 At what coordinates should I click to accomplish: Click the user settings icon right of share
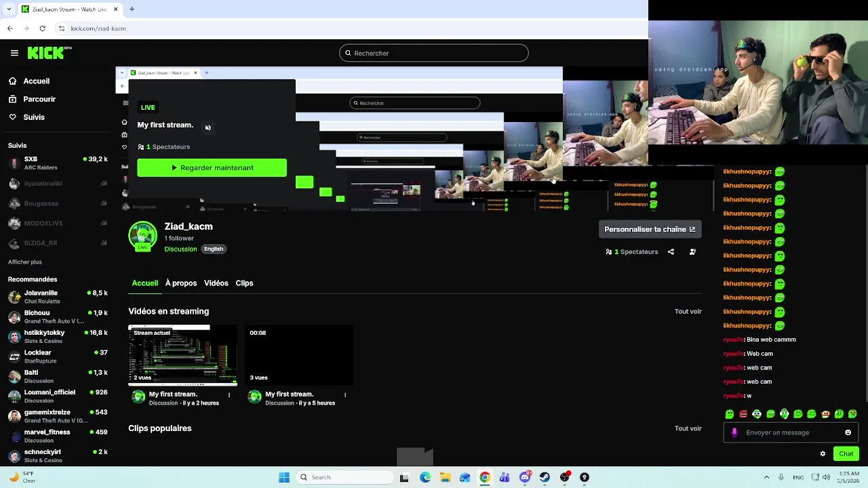[x=692, y=251]
